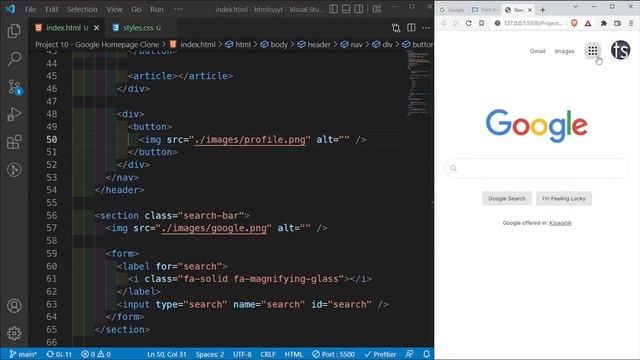640x360 pixels.
Task: Open the Search view in the activity bar
Action: pos(14,58)
